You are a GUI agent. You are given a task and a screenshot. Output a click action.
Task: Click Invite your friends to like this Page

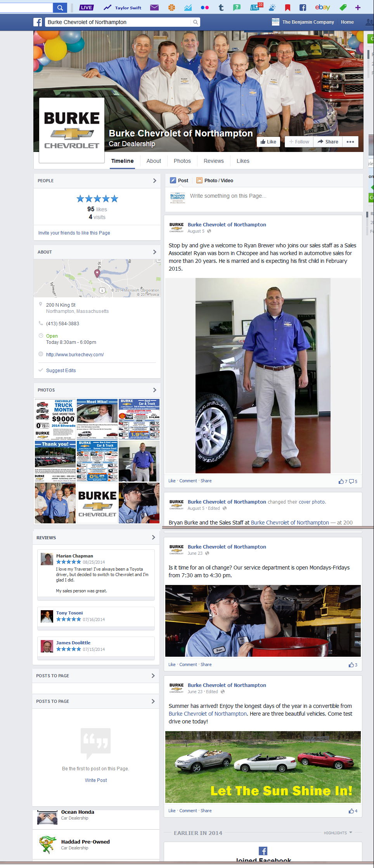74,233
